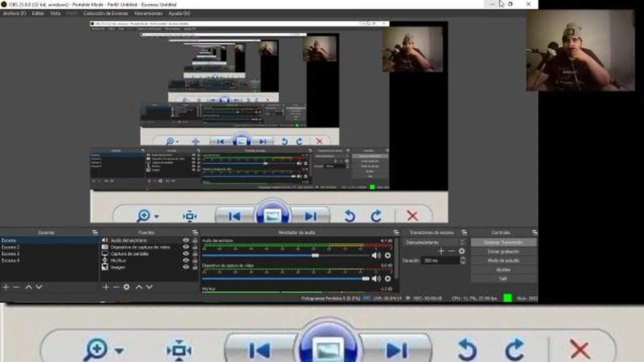Click Iniciar grabación button
The image size is (644, 362).
504,251
